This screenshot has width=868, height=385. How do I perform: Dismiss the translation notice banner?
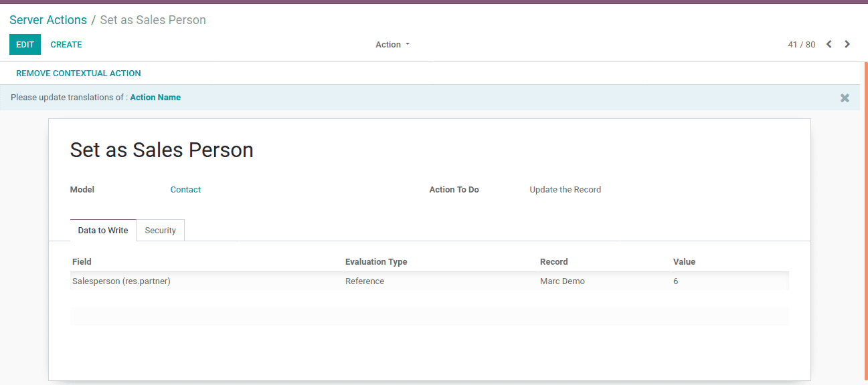[845, 98]
